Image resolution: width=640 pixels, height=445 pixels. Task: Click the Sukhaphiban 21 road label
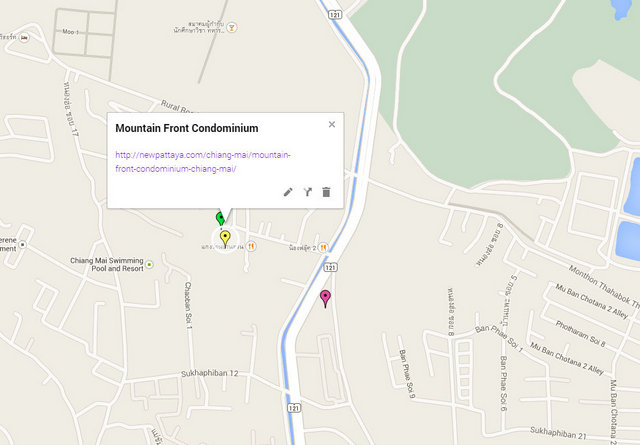559,432
